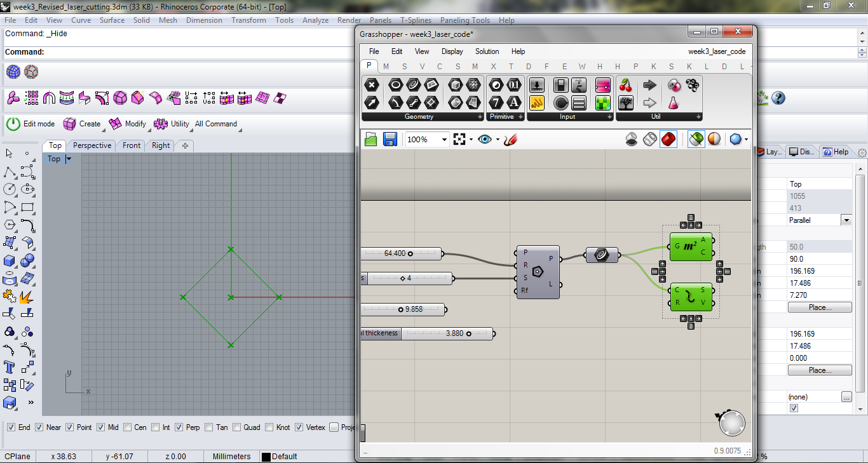
Task: Click the 64.400 number slider grip
Action: [x=410, y=253]
